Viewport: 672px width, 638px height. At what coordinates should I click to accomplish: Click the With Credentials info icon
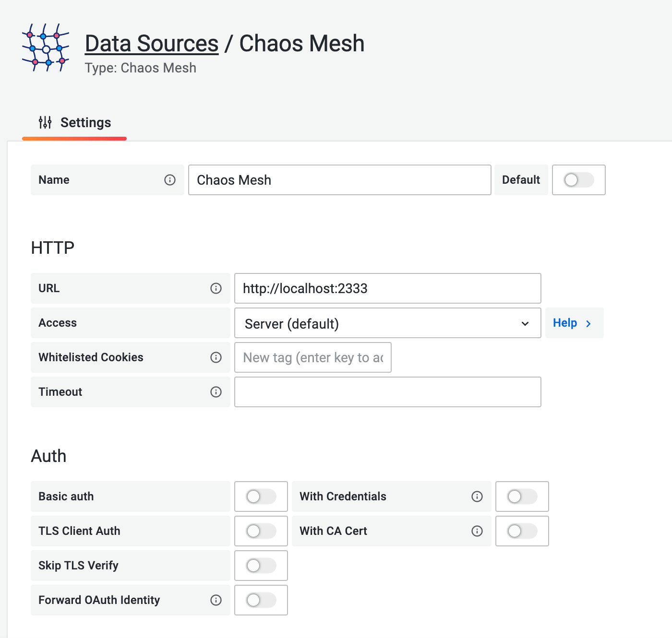coord(477,496)
